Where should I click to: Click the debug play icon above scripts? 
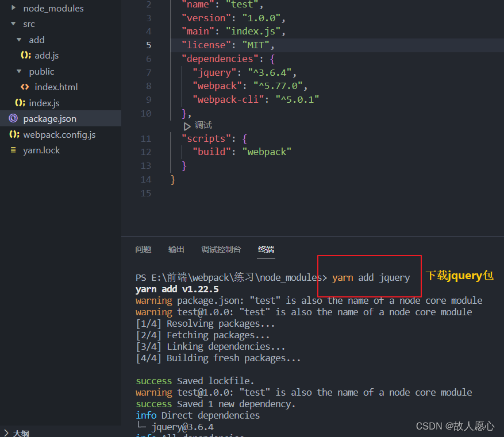[x=187, y=126]
